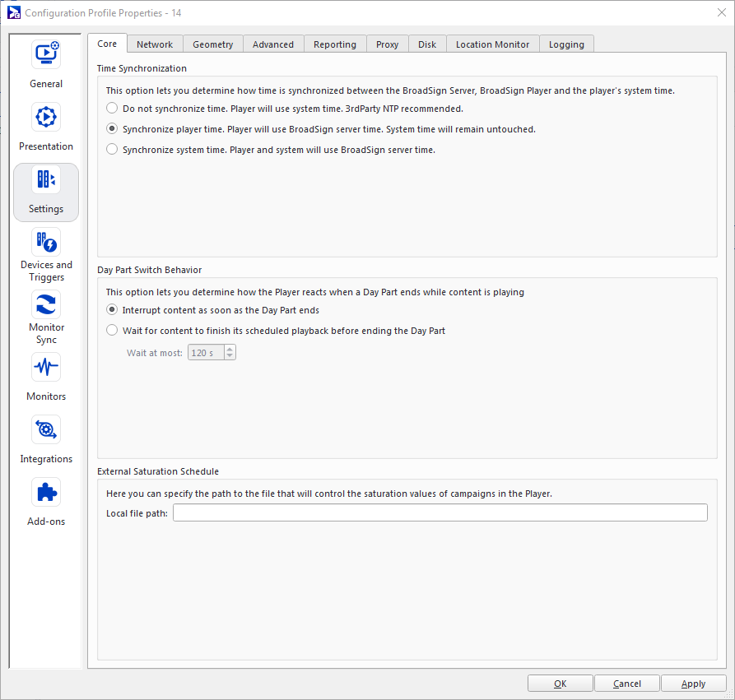Click the Apply button
735x700 pixels.
pos(693,684)
